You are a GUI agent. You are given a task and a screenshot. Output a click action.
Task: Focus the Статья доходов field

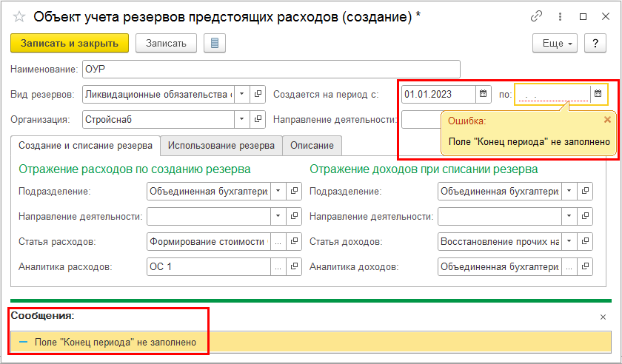pyautogui.click(x=500, y=241)
